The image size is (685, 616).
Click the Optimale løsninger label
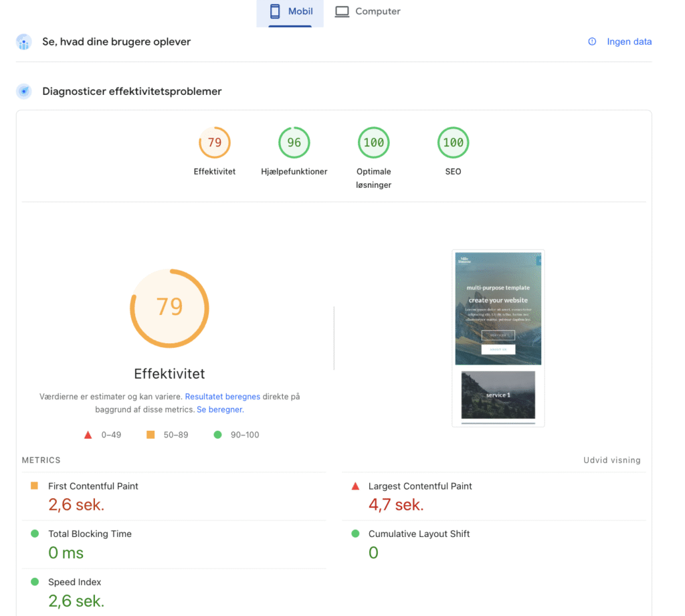373,179
